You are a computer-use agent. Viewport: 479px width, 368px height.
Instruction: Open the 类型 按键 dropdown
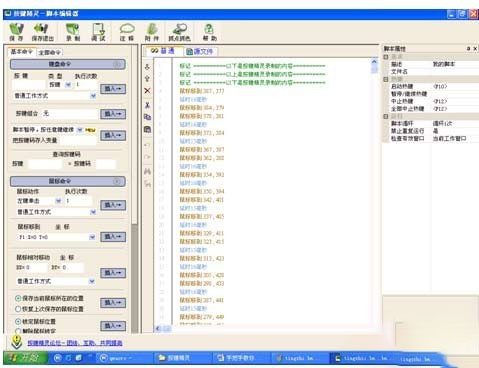(68, 85)
